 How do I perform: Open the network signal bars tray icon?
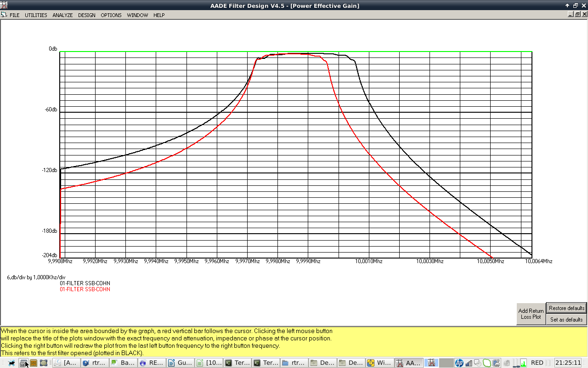469,363
